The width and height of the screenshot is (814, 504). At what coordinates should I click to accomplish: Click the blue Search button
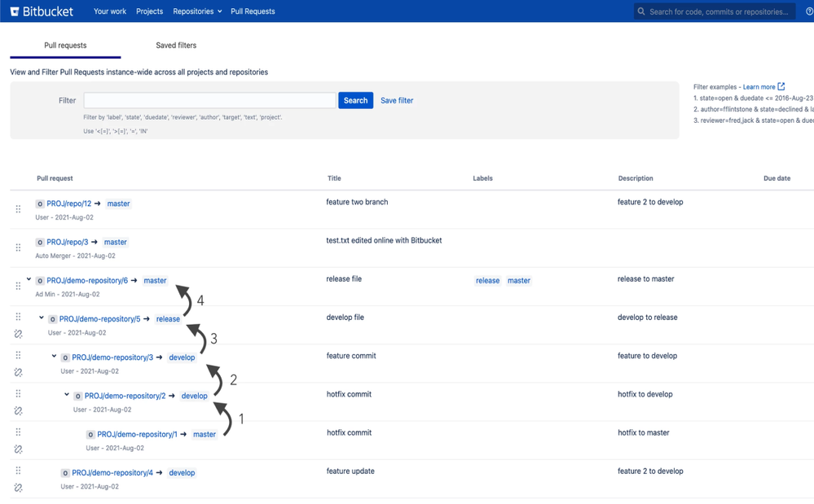(355, 101)
